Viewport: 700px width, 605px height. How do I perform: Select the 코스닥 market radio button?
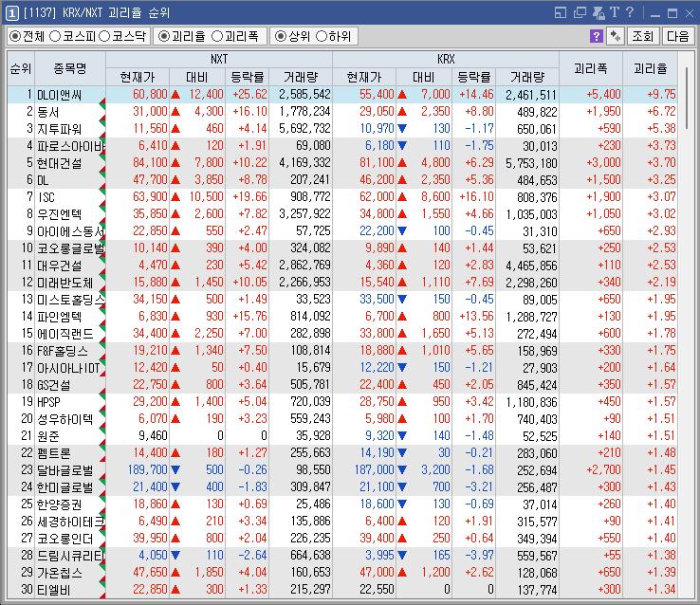(104, 36)
